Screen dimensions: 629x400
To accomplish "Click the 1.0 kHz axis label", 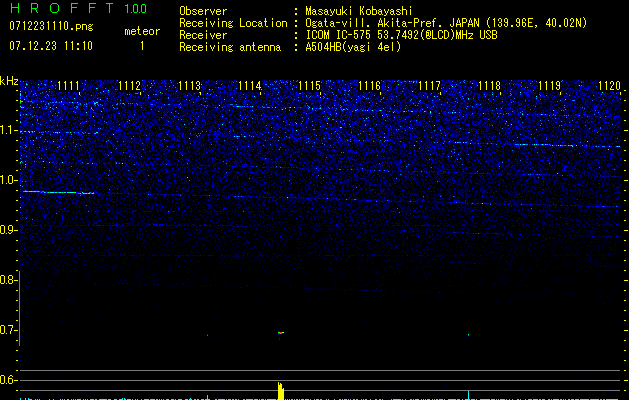I will (9, 181).
